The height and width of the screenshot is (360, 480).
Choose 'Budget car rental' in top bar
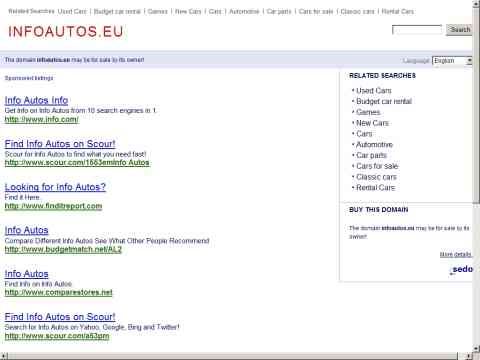click(117, 11)
